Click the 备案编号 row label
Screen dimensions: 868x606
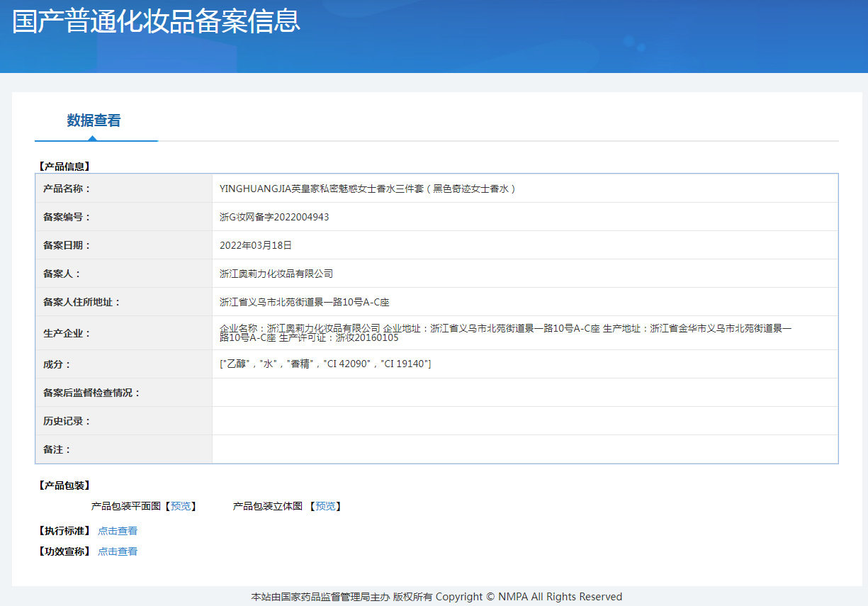point(67,217)
